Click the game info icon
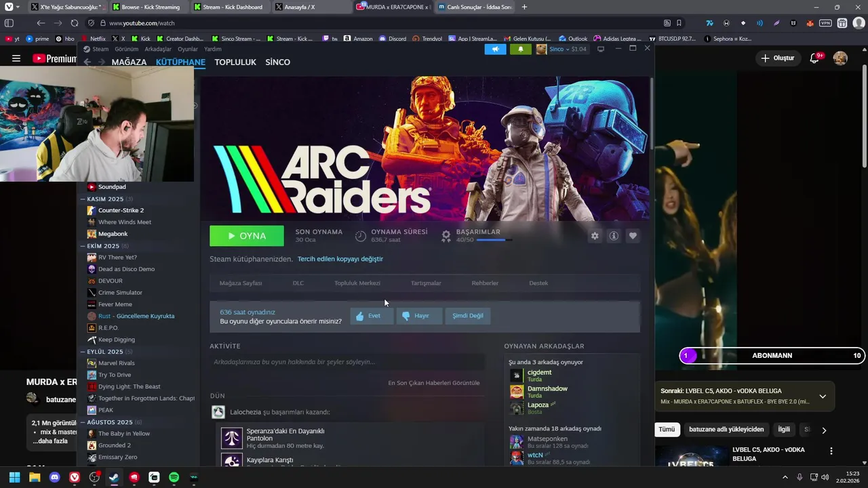Image resolution: width=868 pixels, height=488 pixels. point(614,236)
